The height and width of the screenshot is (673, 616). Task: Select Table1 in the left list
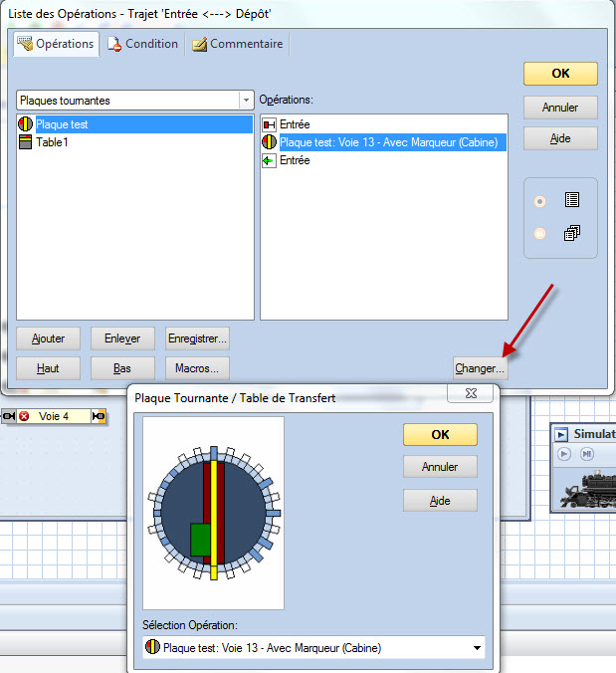tap(134, 142)
